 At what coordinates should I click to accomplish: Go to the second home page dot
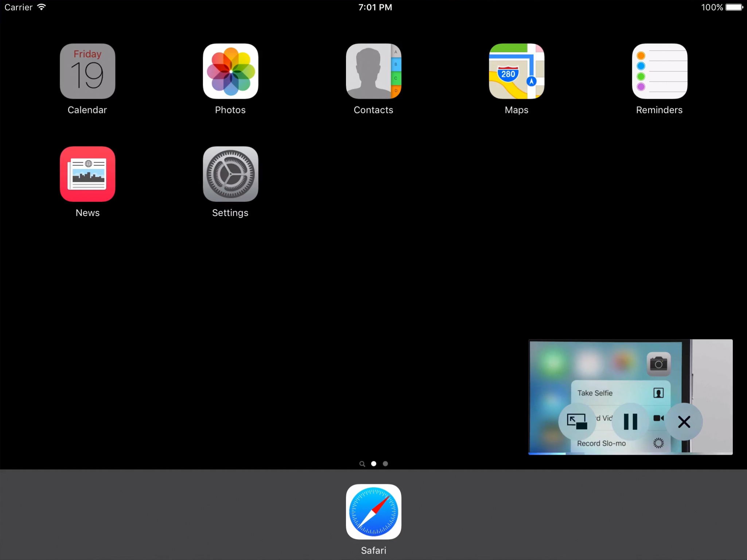click(385, 464)
